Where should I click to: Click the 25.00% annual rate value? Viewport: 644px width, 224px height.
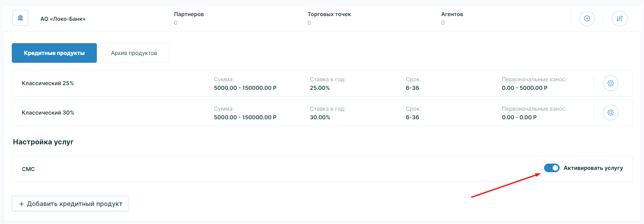(x=320, y=88)
